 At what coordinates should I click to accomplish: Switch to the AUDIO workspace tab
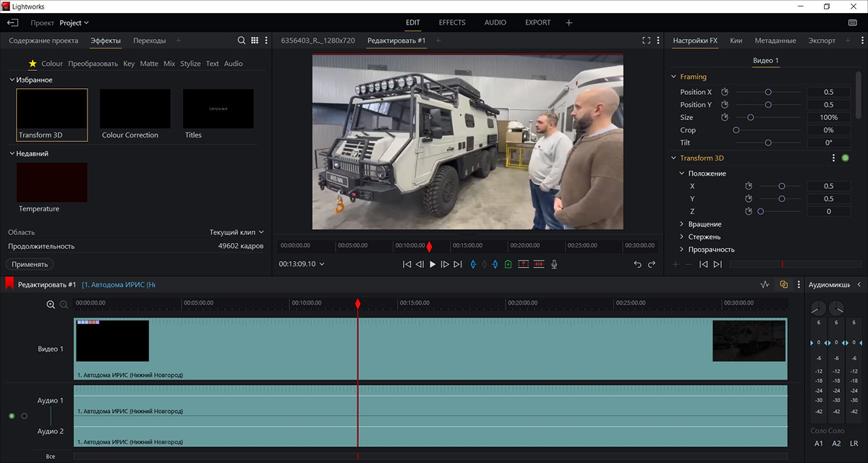[x=495, y=22]
